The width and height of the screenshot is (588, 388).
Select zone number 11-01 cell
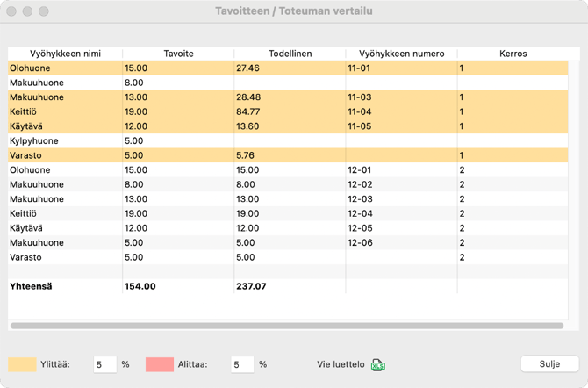click(360, 68)
